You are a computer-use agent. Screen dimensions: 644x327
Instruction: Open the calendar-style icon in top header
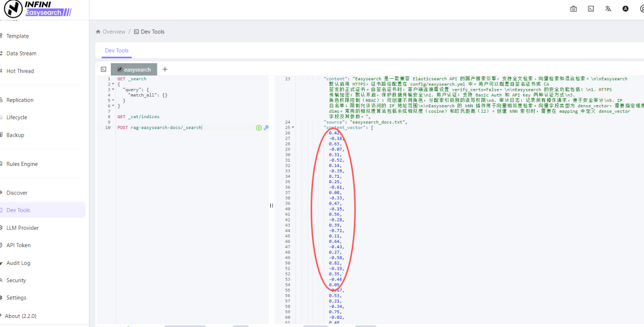click(x=574, y=8)
